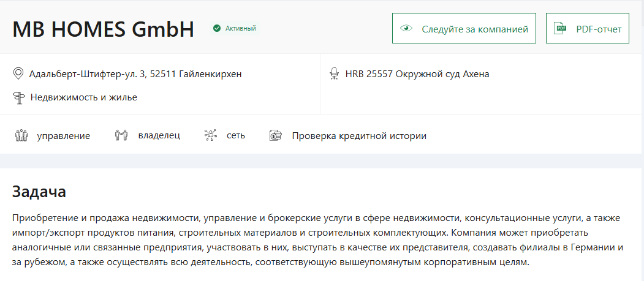This screenshot has height=281, width=644.
Task: Click the credit check money icon
Action: point(275,135)
